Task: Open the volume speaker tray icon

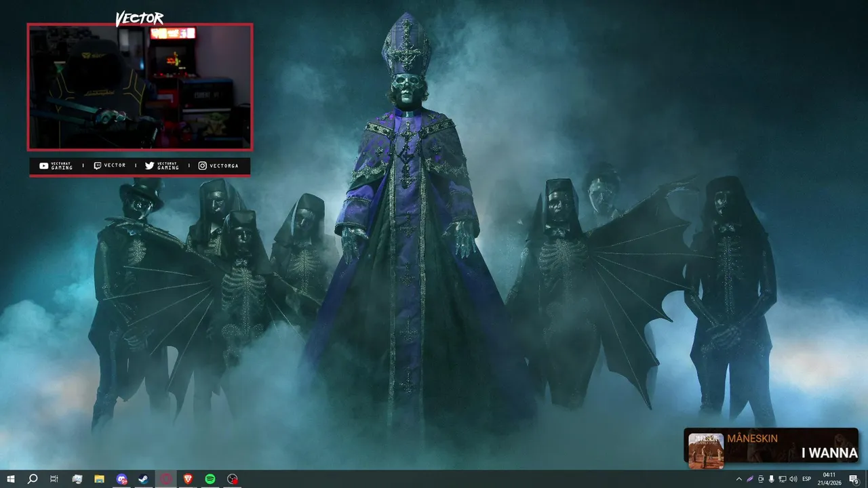Action: 793,479
